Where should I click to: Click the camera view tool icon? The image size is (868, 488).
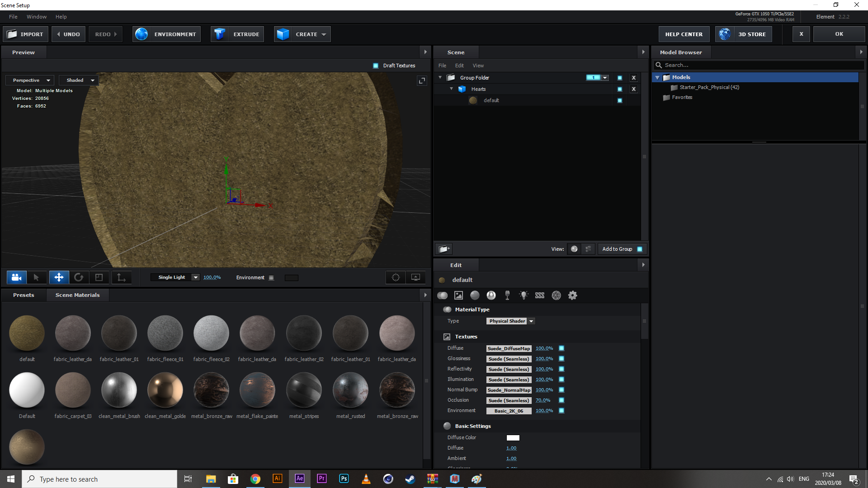[17, 277]
